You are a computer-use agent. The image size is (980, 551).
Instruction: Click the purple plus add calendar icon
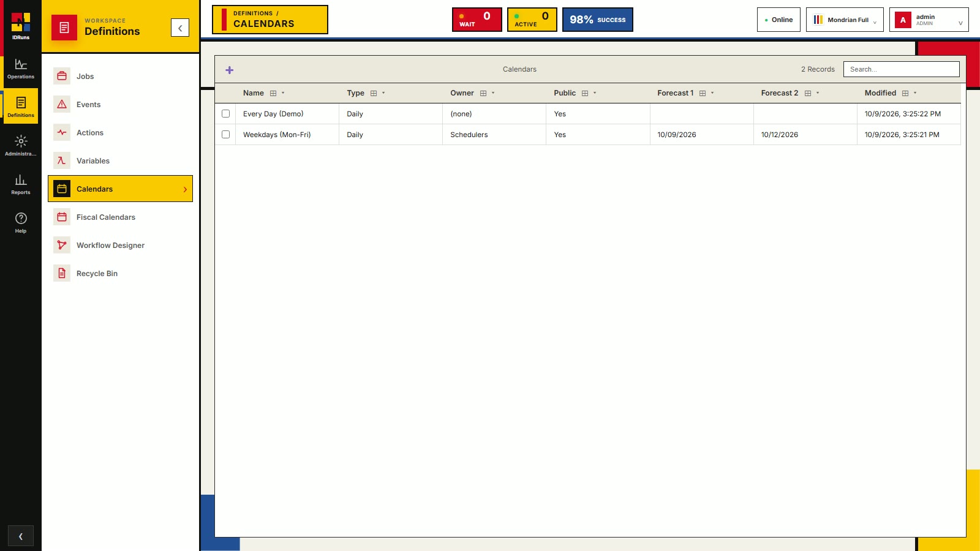230,70
